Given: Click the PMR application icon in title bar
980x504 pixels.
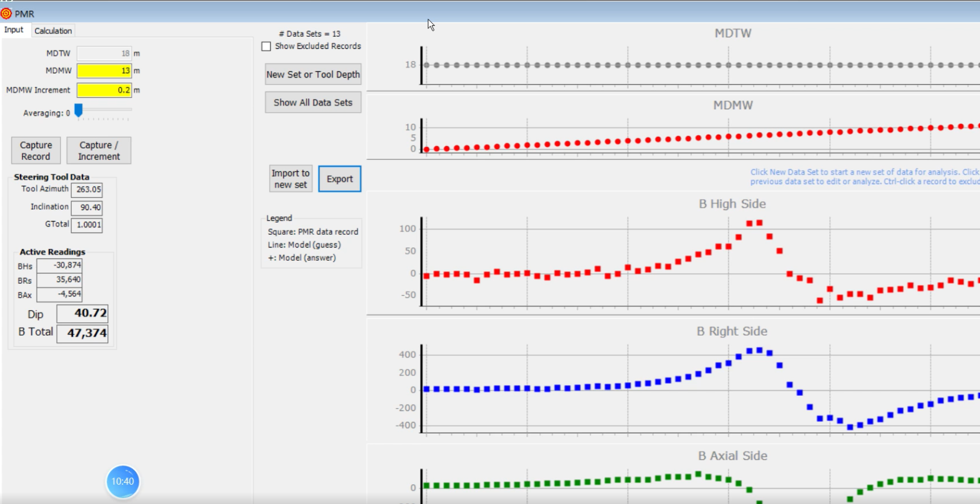Looking at the screenshot, I should pos(7,13).
